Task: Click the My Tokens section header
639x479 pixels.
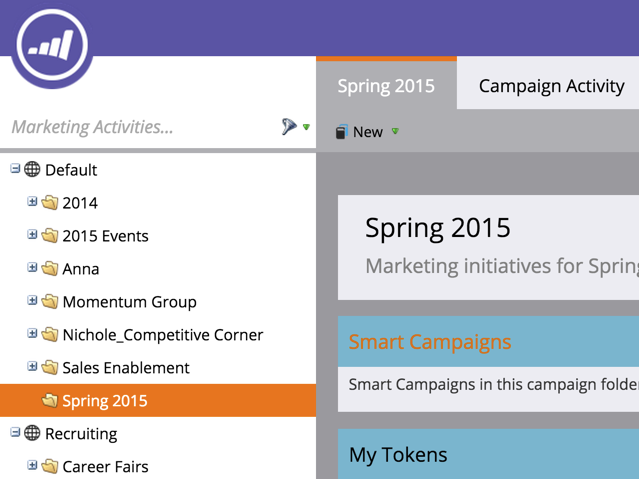Action: tap(398, 455)
